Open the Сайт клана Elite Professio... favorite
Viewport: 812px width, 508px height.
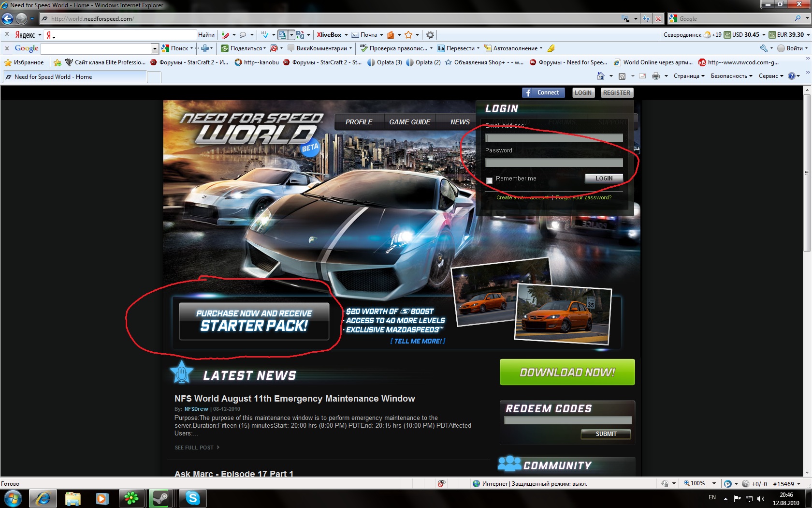[x=105, y=62]
